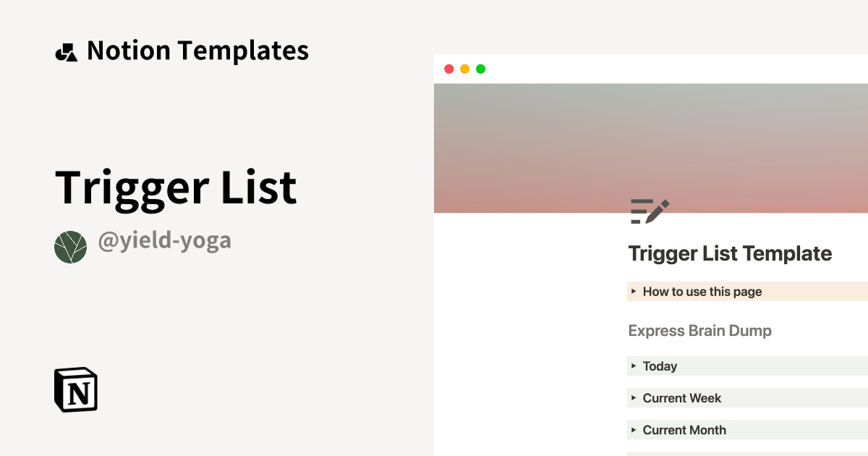Expand the 'Today' toggle block
The height and width of the screenshot is (456, 868).
[634, 366]
